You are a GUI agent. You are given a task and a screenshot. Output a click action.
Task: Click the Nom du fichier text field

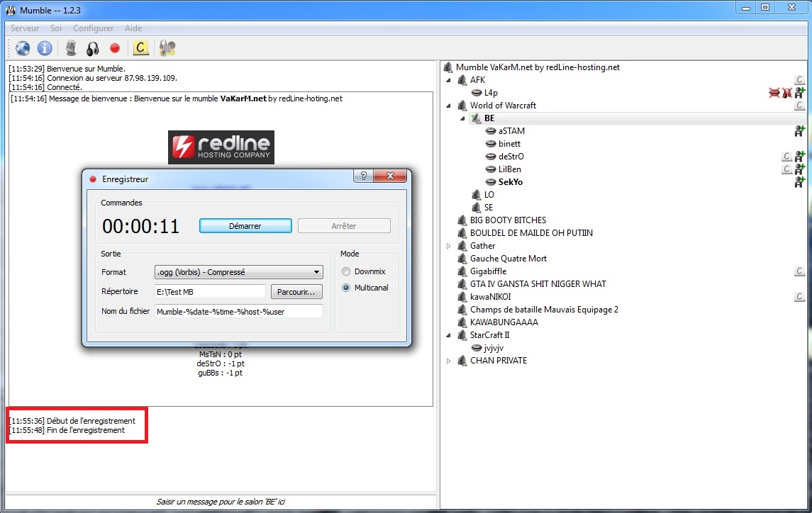[238, 311]
